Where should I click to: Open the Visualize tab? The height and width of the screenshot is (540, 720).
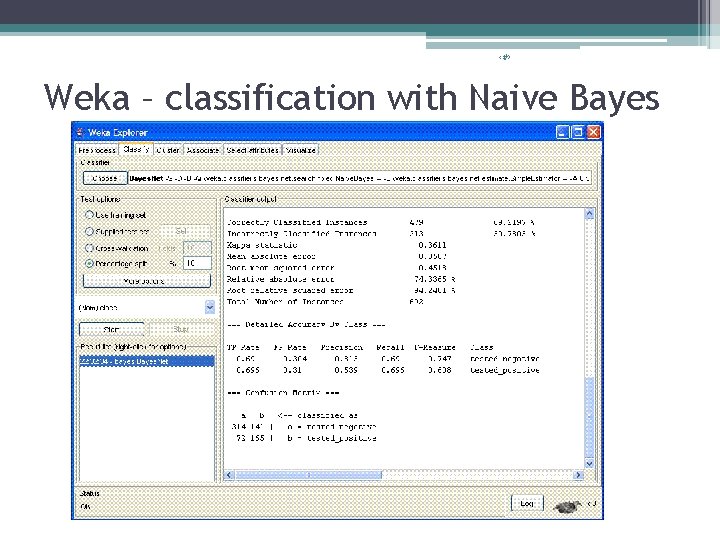[300, 150]
